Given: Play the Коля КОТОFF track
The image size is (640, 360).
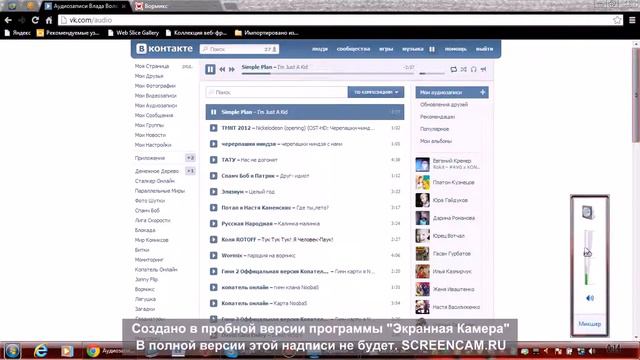Looking at the screenshot, I should [213, 239].
